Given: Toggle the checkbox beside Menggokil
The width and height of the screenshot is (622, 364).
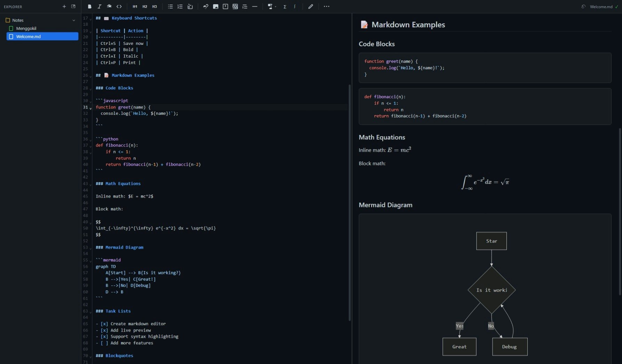Looking at the screenshot, I should pos(11,28).
